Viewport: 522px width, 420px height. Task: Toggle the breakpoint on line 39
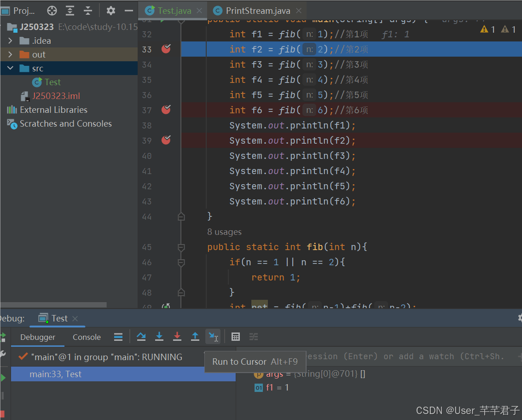pos(166,140)
